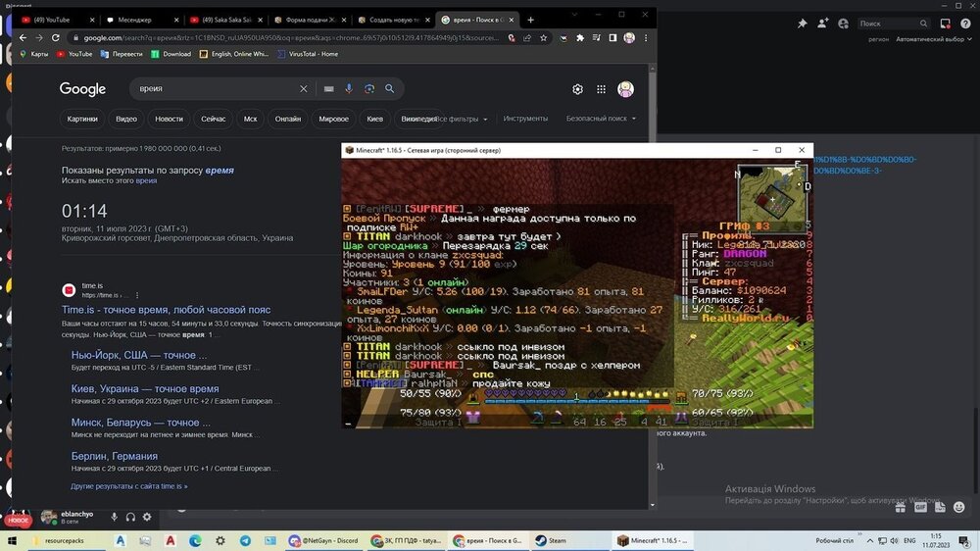Open Google on-screen keyboard icon
This screenshot has height=551, width=980.
328,89
